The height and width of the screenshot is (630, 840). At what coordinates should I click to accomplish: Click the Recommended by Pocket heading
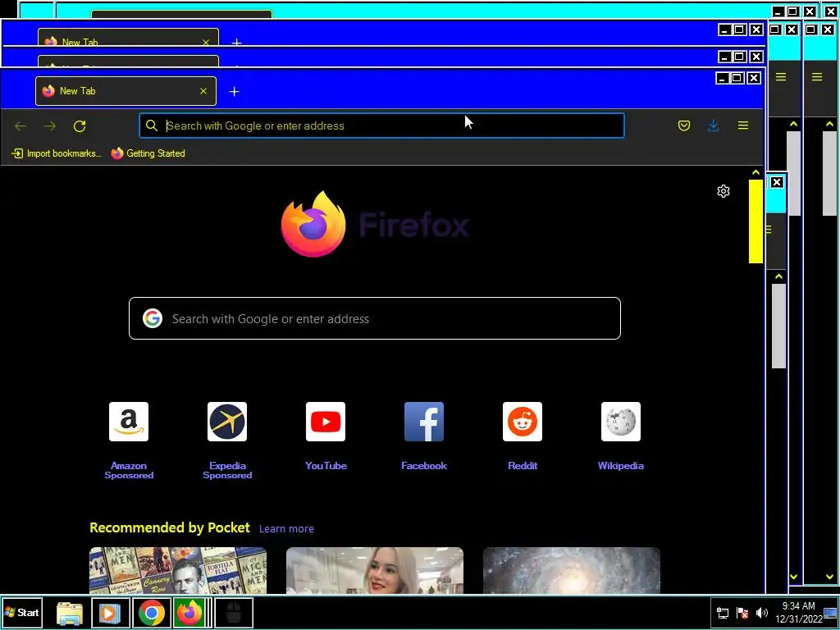pos(170,527)
